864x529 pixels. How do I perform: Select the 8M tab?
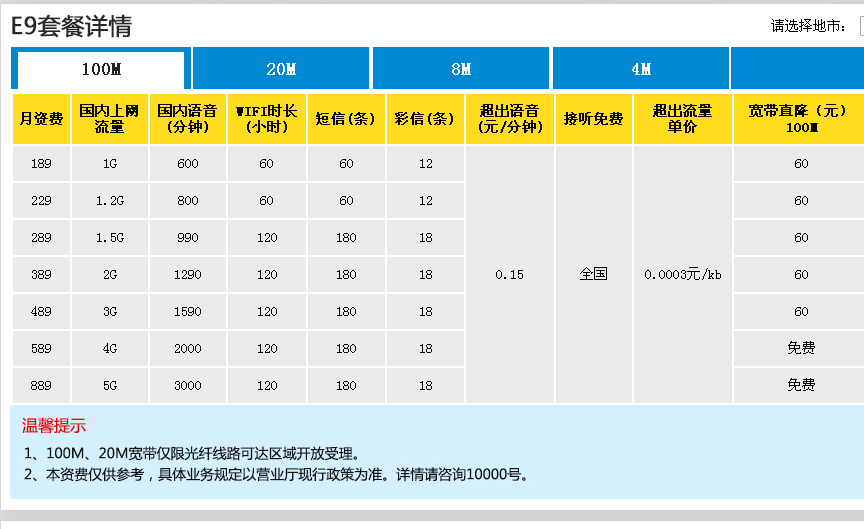(461, 69)
